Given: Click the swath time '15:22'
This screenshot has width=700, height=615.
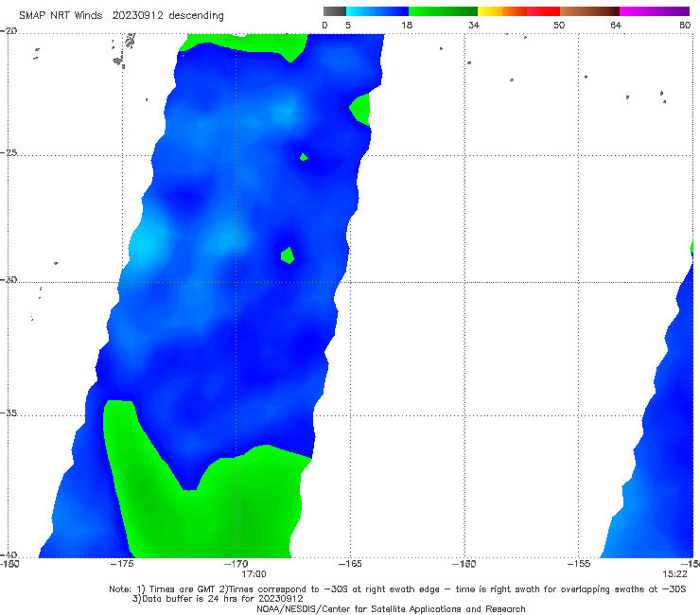Looking at the screenshot, I should 674,574.
